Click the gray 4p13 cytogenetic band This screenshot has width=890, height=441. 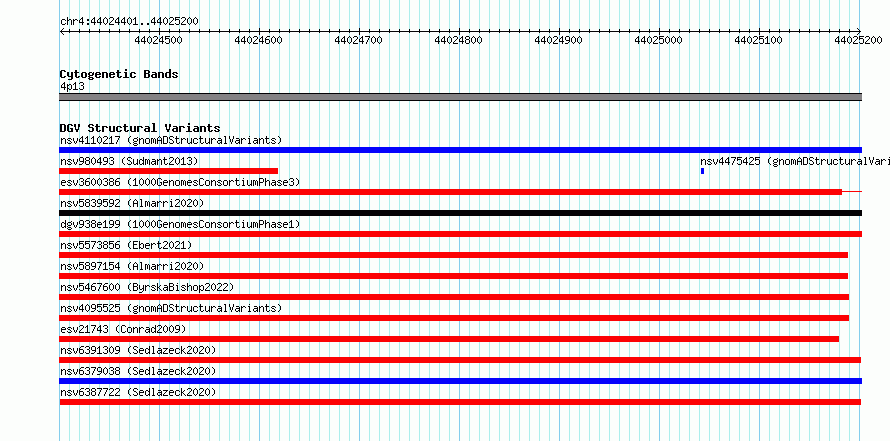460,97
